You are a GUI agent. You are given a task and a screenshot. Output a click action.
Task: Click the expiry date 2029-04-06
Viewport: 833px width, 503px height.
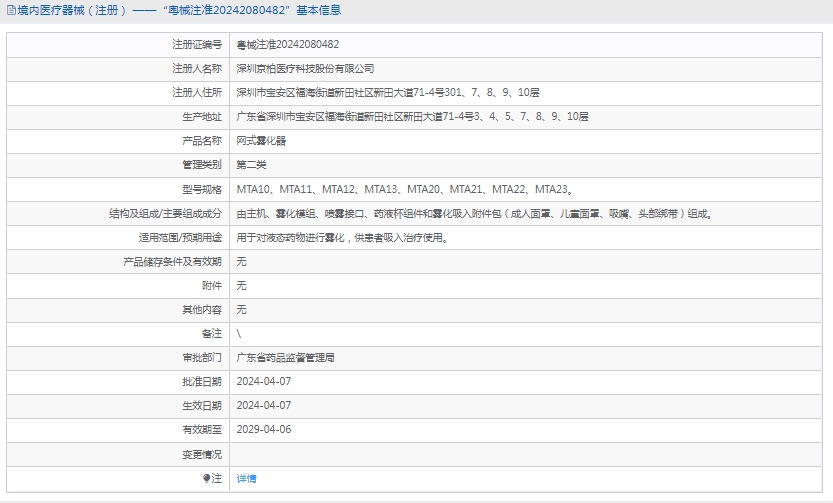[263, 429]
